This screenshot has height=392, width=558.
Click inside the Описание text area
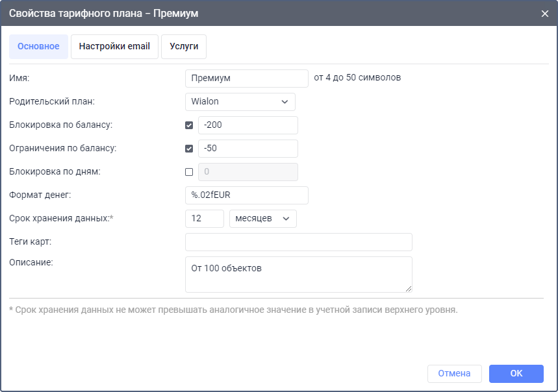point(298,275)
